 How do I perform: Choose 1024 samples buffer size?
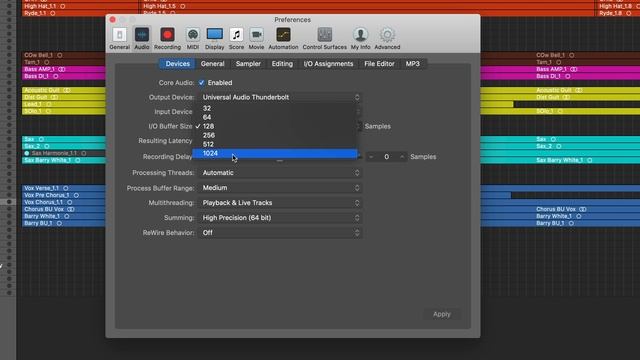275,153
